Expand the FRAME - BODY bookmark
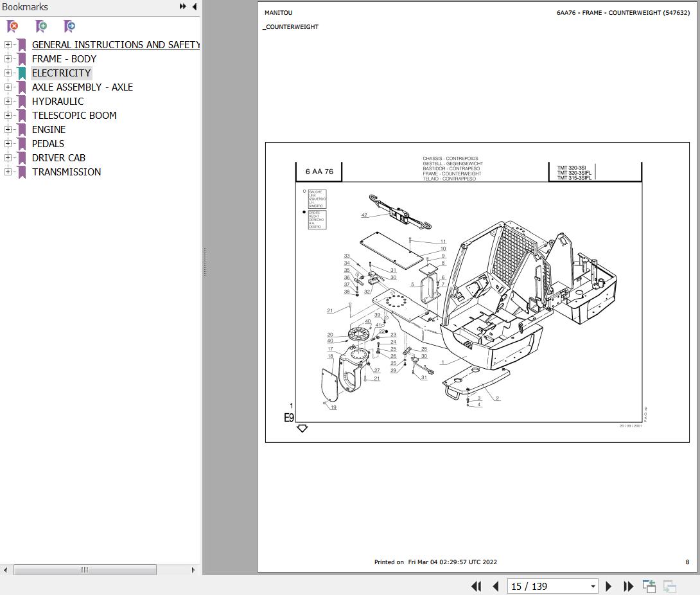Image resolution: width=700 pixels, height=595 pixels. pyautogui.click(x=8, y=58)
